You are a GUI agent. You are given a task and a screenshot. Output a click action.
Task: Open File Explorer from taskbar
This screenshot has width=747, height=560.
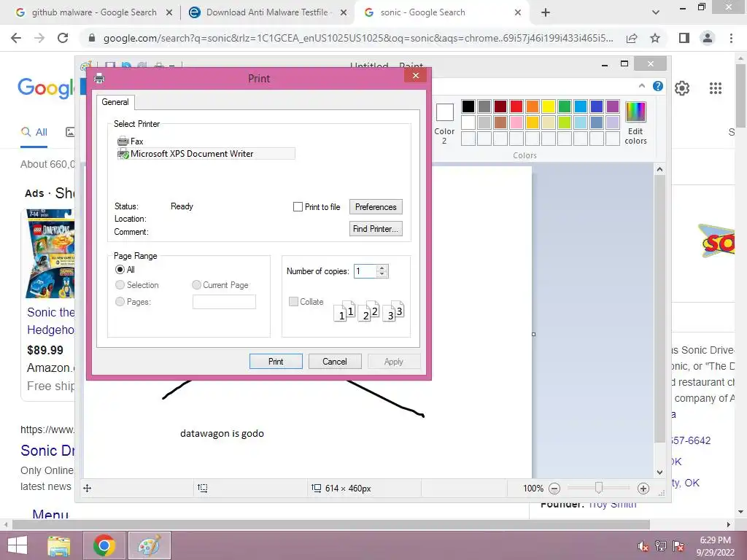(x=58, y=545)
